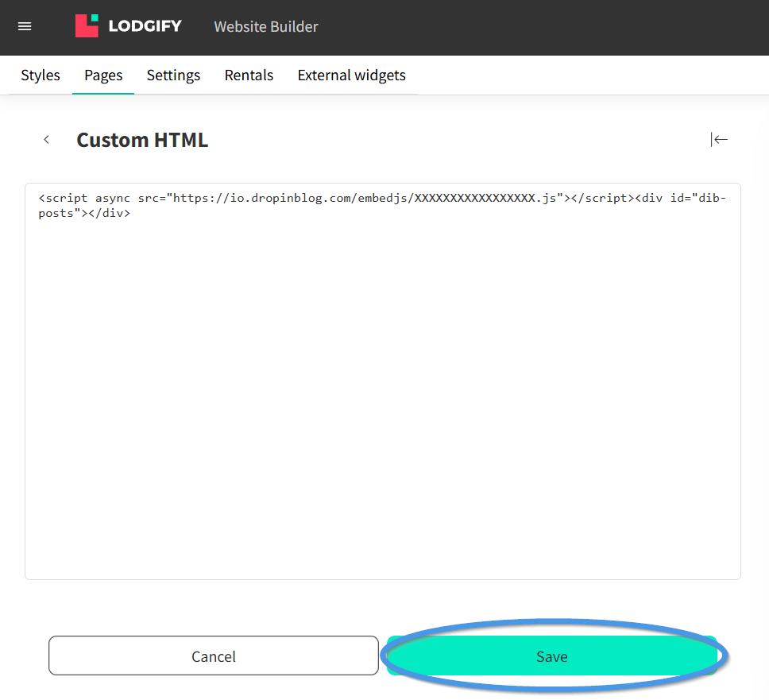Screen dimensions: 769x700
Task: Click the Website Builder title text
Action: point(266,26)
